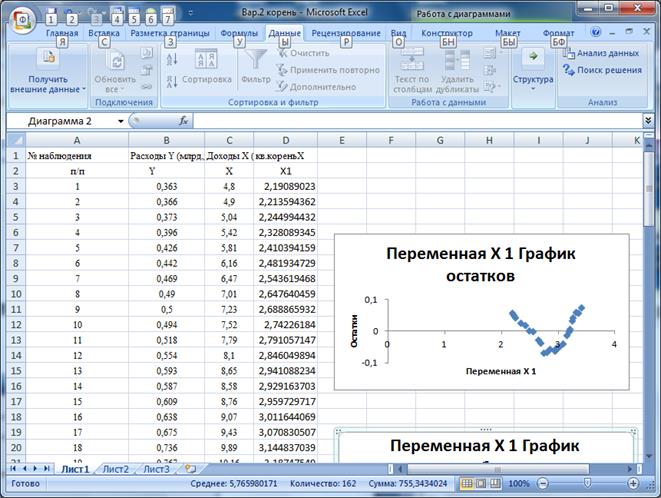Open the Конструктор chart tab
This screenshot has width=661, height=498.
pyautogui.click(x=447, y=33)
